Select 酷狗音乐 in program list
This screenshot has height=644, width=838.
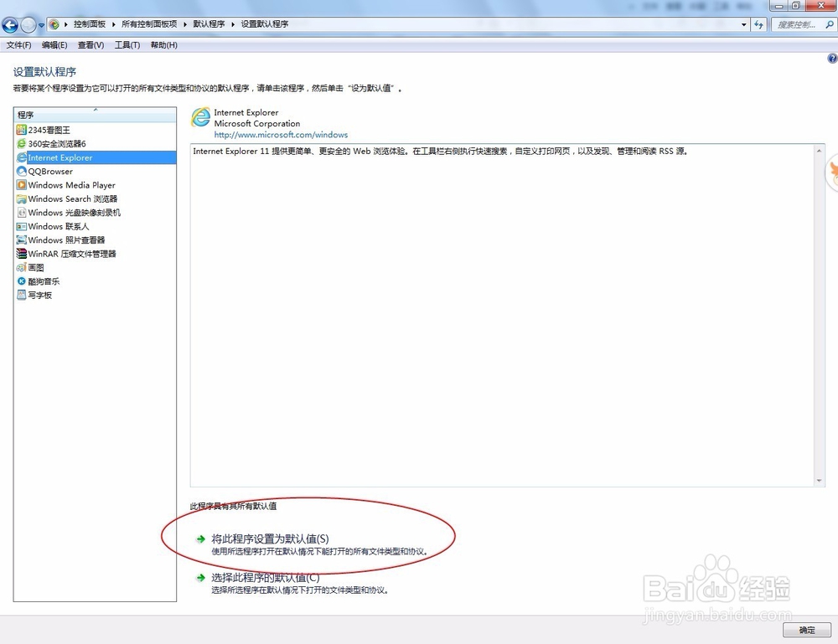tap(96, 281)
